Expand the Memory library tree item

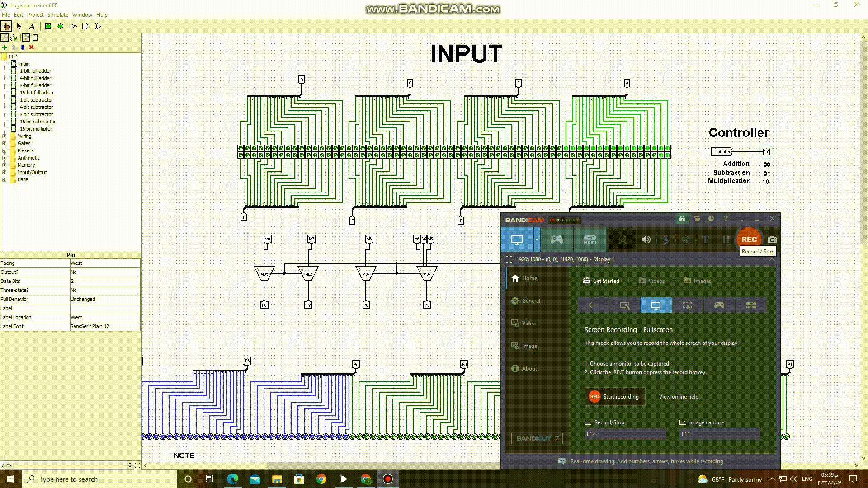pyautogui.click(x=4, y=165)
